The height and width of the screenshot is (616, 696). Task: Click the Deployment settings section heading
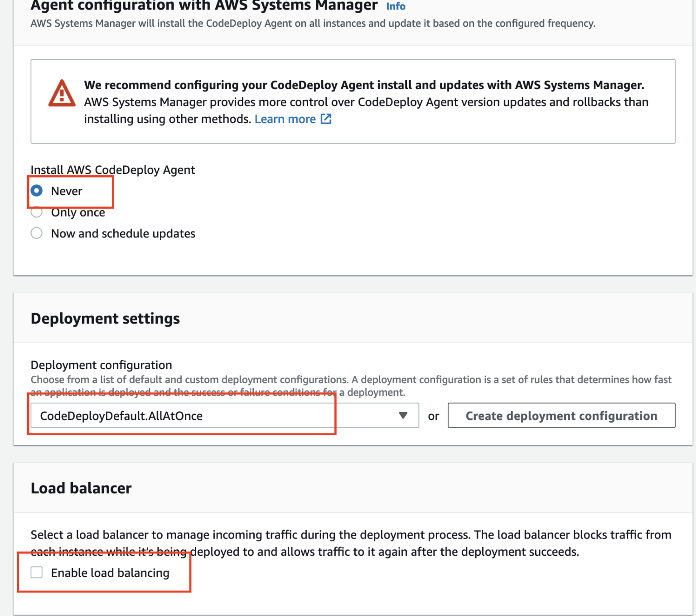click(105, 318)
